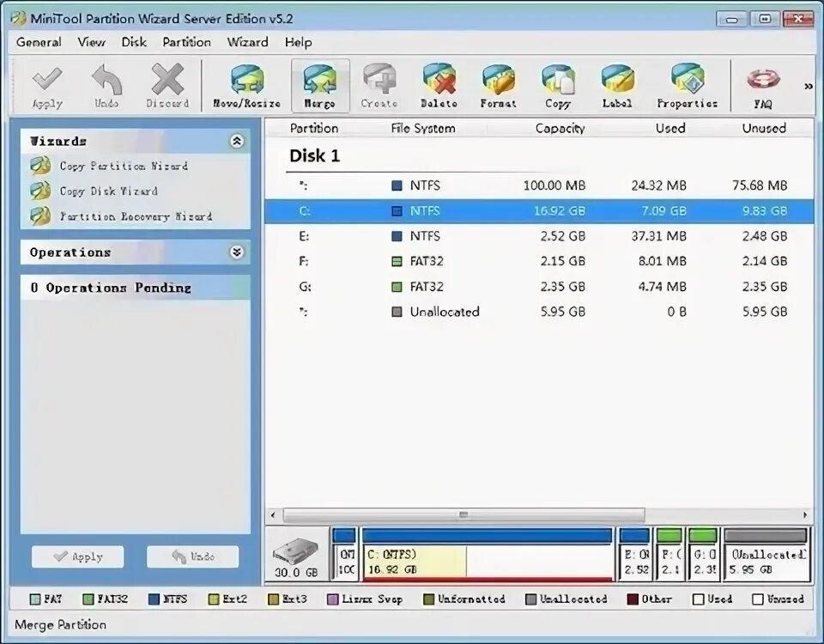Click the Disk 1 heading
Viewport: 824px width, 644px height.
click(x=315, y=155)
